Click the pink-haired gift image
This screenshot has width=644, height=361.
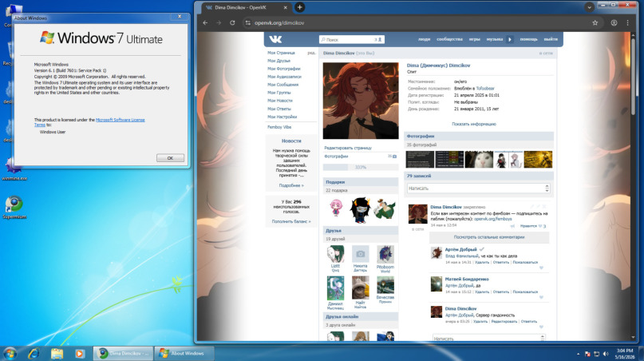(x=336, y=208)
